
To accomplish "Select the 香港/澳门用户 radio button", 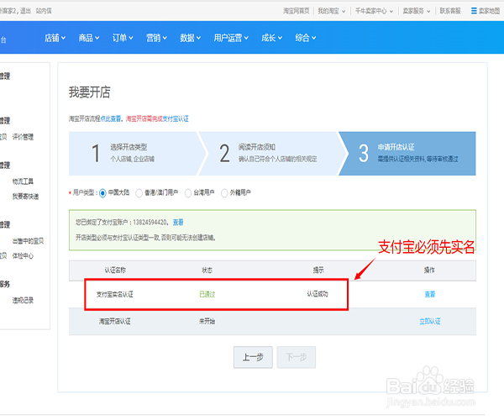I will (139, 193).
